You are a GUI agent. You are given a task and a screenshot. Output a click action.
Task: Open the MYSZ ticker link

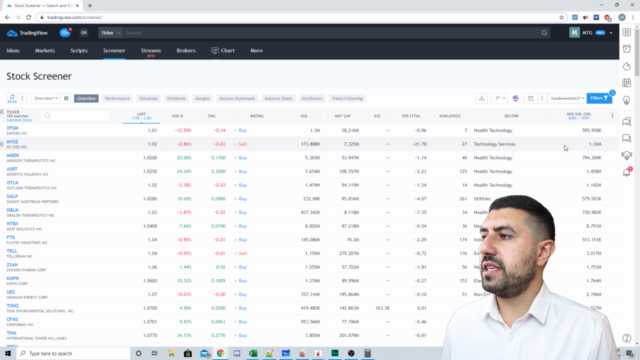pos(12,142)
